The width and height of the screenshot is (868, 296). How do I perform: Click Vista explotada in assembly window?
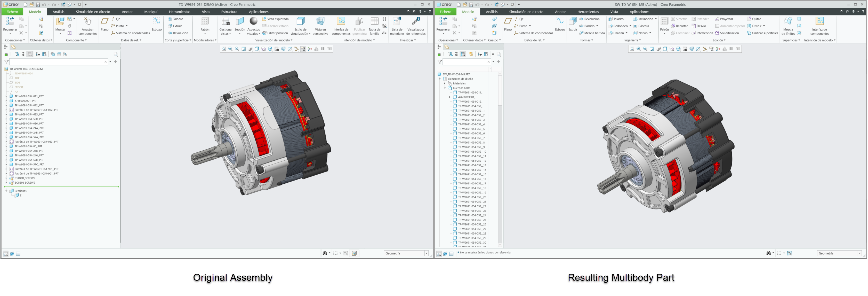(x=275, y=19)
